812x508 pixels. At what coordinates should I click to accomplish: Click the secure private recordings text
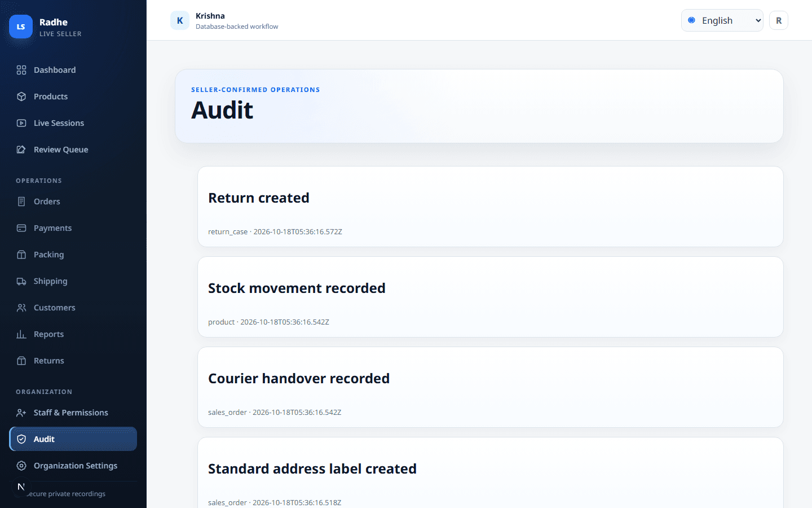tap(67, 494)
